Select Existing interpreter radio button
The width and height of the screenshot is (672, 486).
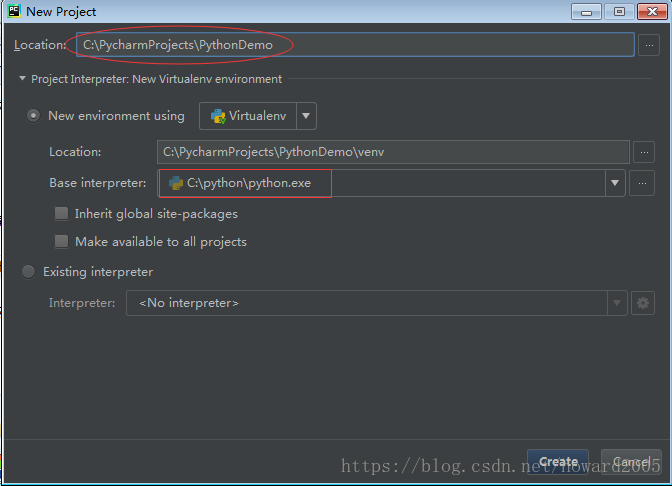click(x=29, y=272)
